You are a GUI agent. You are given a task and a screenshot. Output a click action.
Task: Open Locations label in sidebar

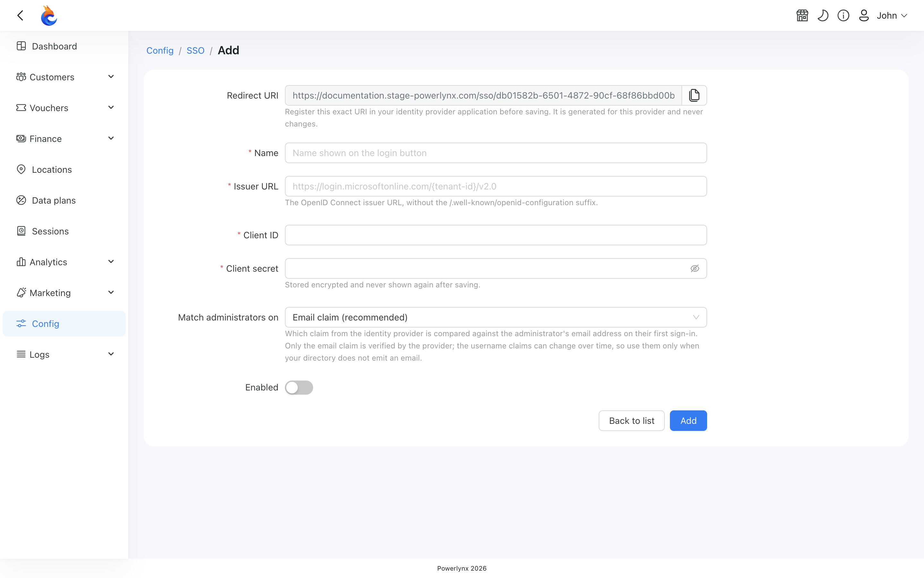point(52,170)
